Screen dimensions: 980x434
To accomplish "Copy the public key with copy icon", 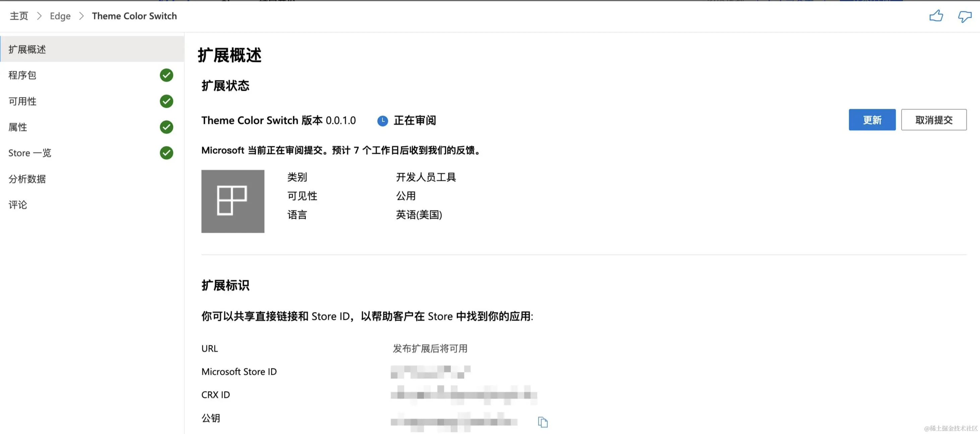I will tap(543, 422).
